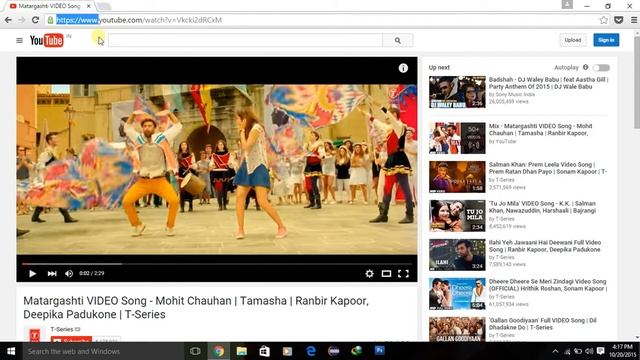Play the video
The height and width of the screenshot is (360, 640).
click(33, 273)
